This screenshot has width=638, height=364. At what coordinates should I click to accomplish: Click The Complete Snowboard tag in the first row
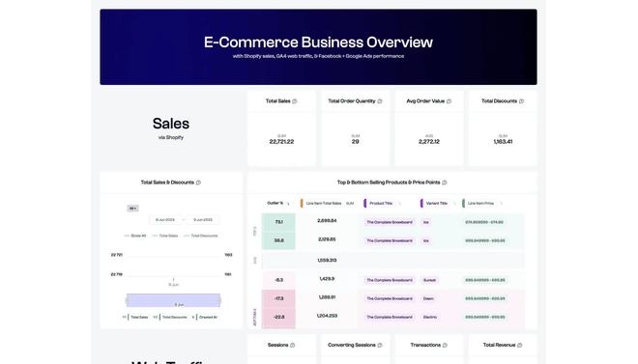pyautogui.click(x=390, y=222)
